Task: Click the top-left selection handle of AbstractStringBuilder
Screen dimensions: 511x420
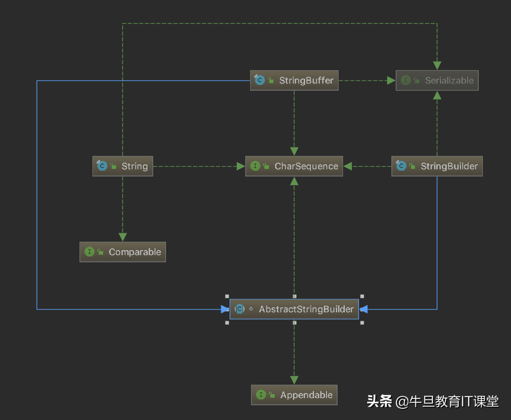Action: [x=227, y=296]
